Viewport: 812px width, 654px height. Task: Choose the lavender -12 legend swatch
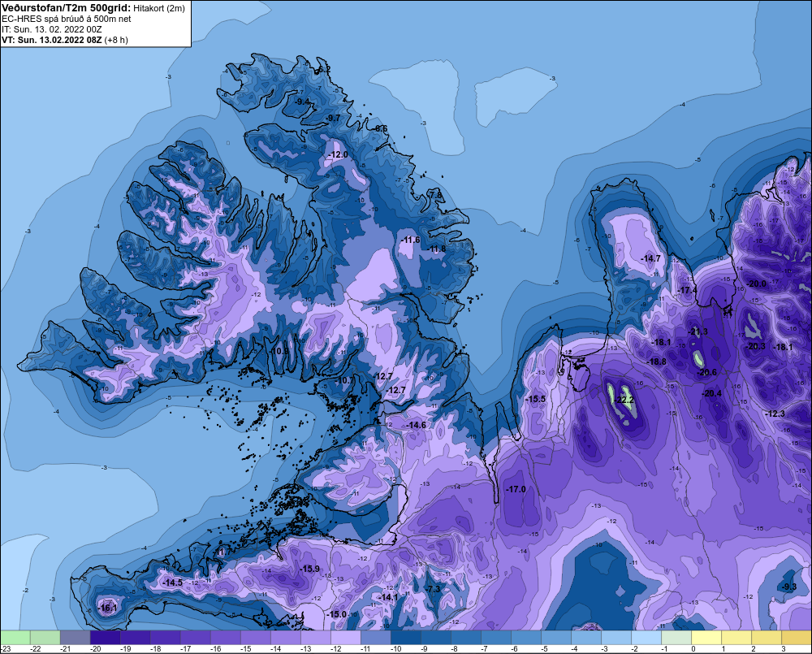[346, 637]
